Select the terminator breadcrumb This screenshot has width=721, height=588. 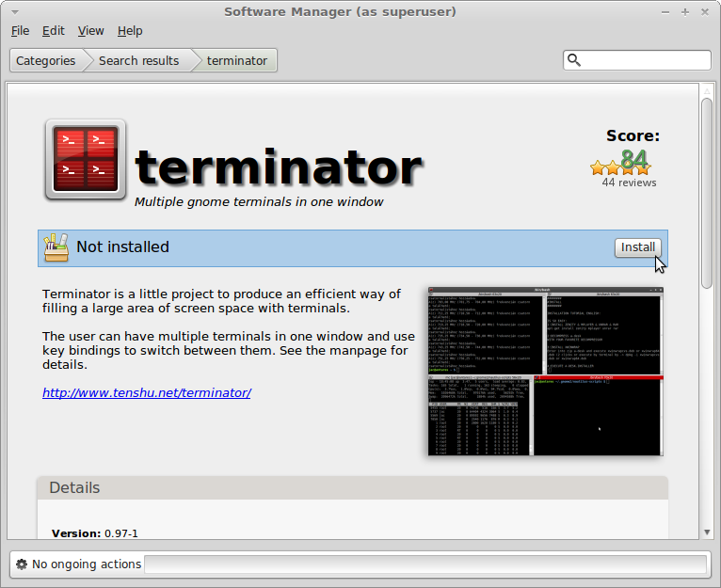[237, 61]
